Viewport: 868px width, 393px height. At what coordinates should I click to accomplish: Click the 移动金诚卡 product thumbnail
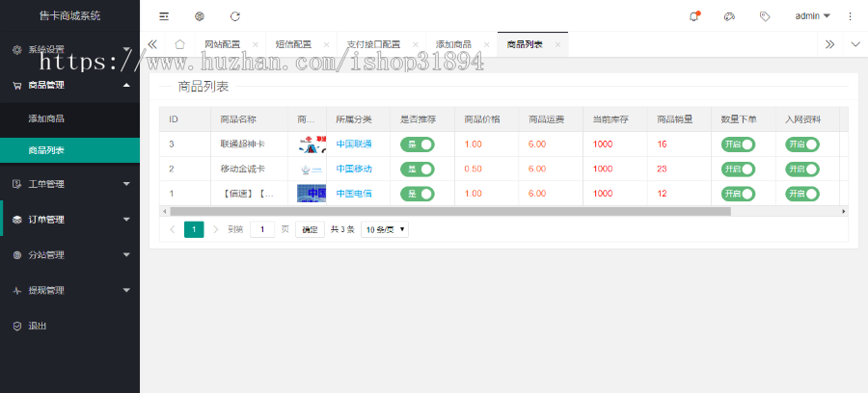(x=312, y=170)
